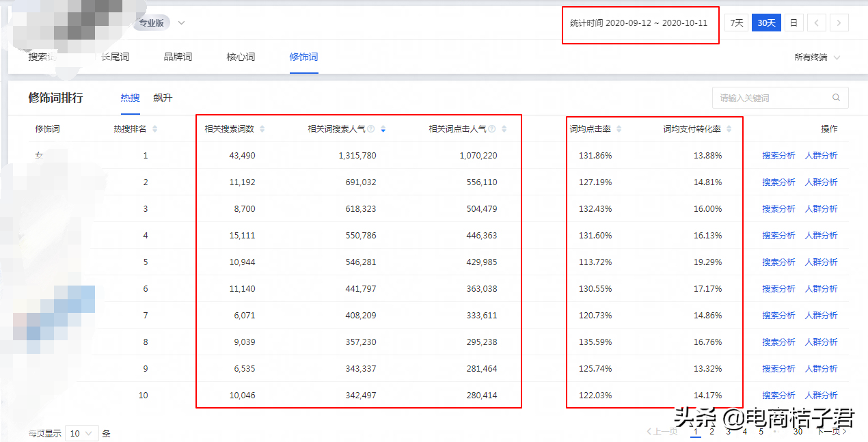
Task: Open 搜索分析 for the top-ranked word
Action: [778, 155]
